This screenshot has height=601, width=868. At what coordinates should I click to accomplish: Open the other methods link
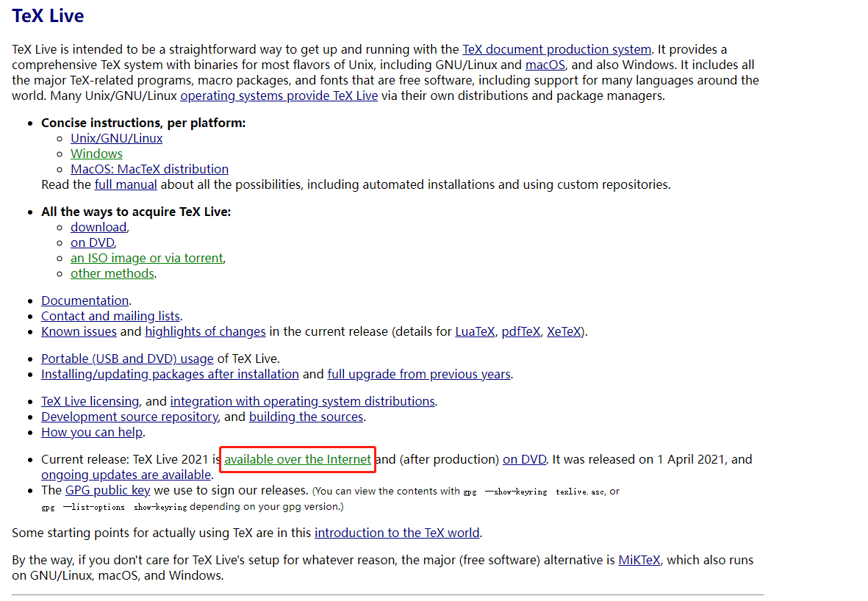[112, 274]
